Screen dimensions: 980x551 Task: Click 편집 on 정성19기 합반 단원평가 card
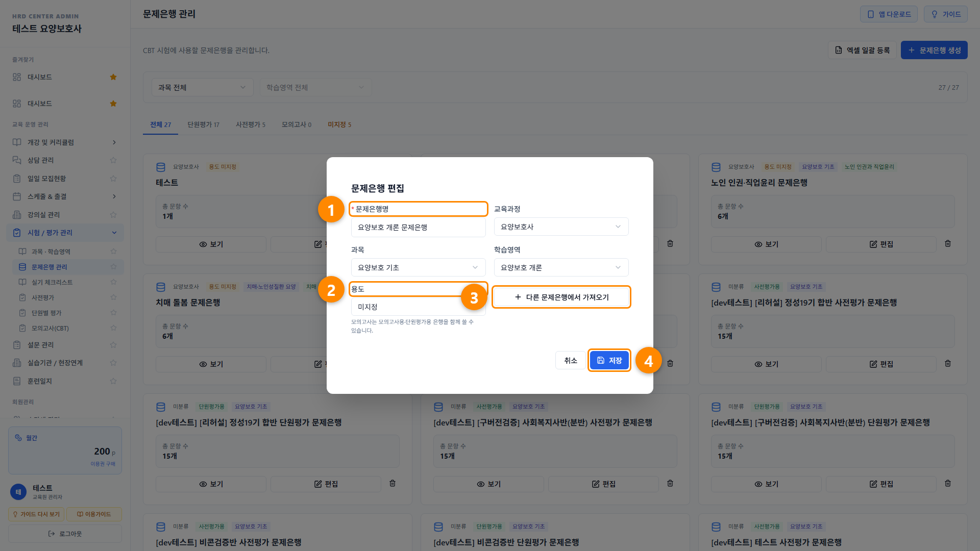pyautogui.click(x=326, y=484)
